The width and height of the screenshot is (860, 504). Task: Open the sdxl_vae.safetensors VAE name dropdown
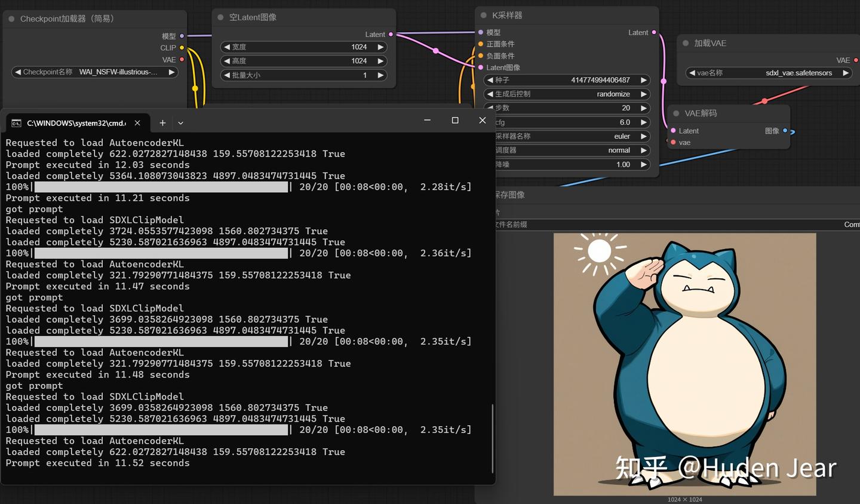tap(769, 73)
